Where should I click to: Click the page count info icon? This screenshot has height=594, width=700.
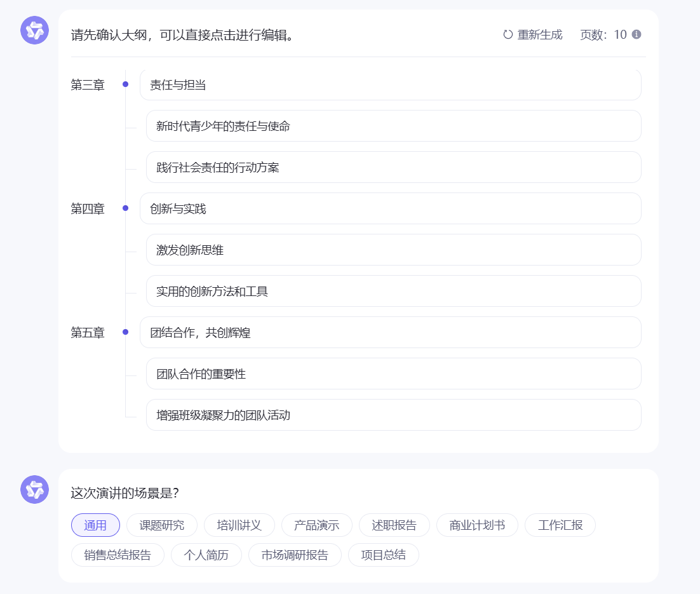pos(636,34)
